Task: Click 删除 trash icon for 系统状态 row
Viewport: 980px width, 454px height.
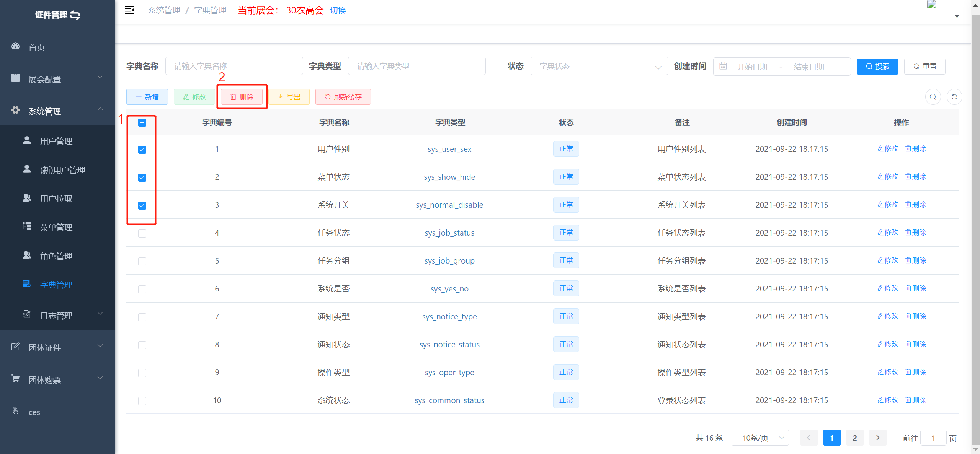Action: tap(908, 400)
